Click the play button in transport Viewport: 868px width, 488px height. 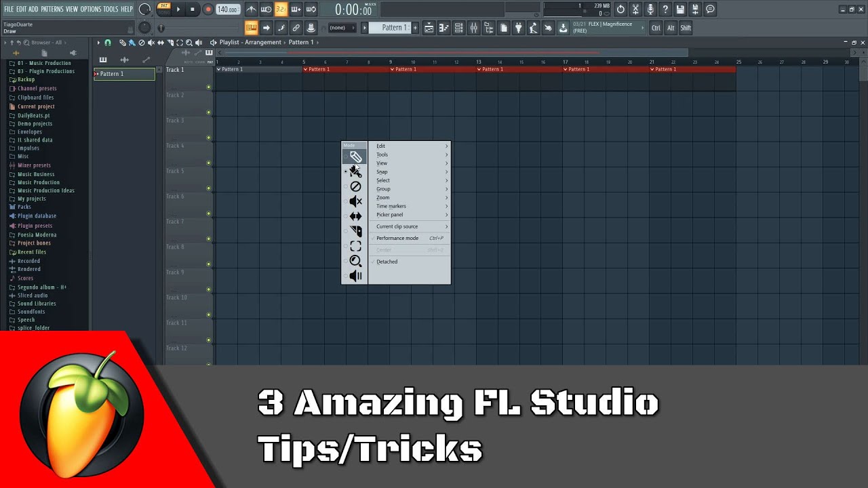tap(178, 9)
